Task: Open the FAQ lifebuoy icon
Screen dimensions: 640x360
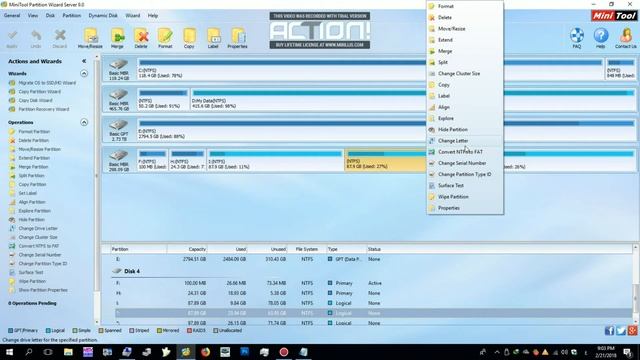Action: point(577,36)
